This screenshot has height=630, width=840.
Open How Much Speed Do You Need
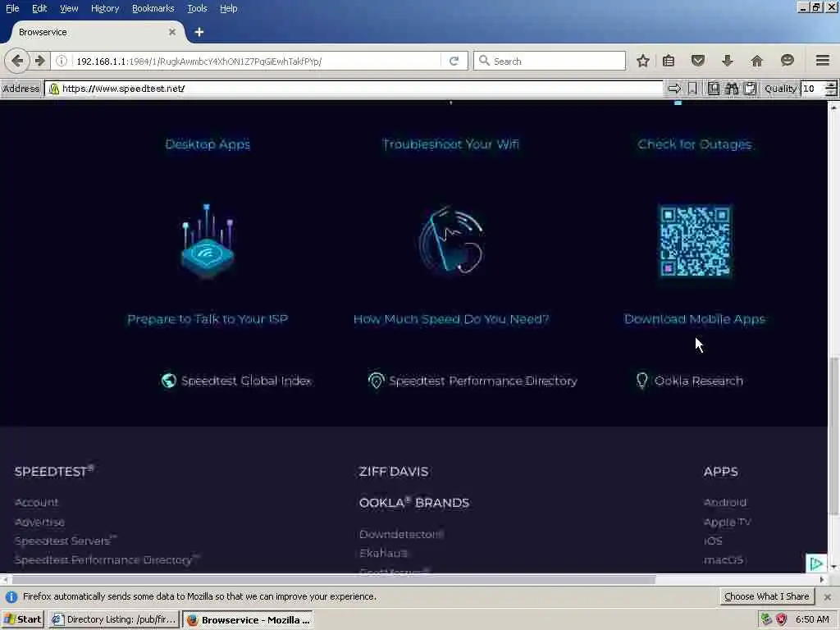point(451,319)
